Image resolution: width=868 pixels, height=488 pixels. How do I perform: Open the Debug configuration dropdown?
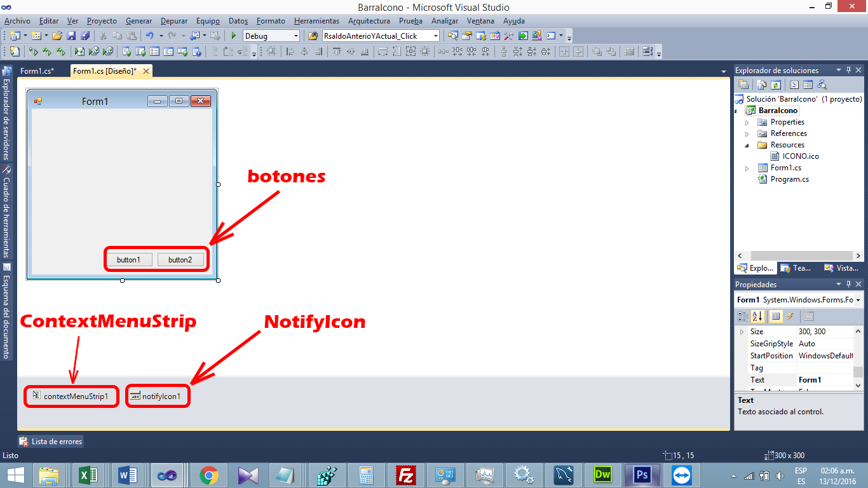[x=294, y=36]
